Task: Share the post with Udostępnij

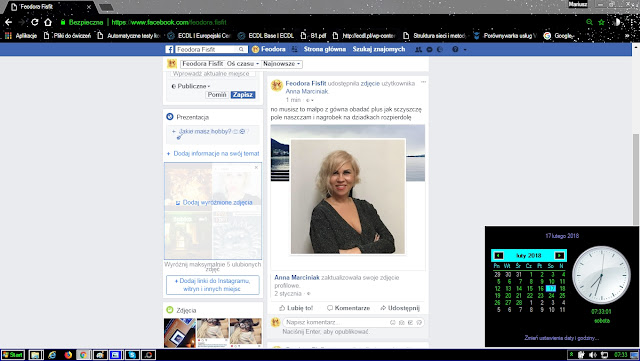Action: pos(400,308)
